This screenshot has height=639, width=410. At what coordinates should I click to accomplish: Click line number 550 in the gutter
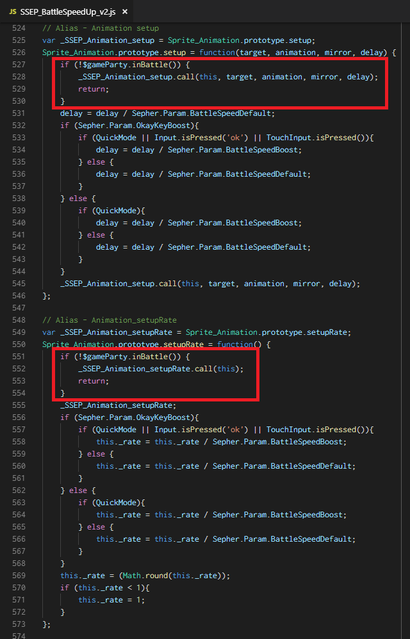[x=19, y=344]
